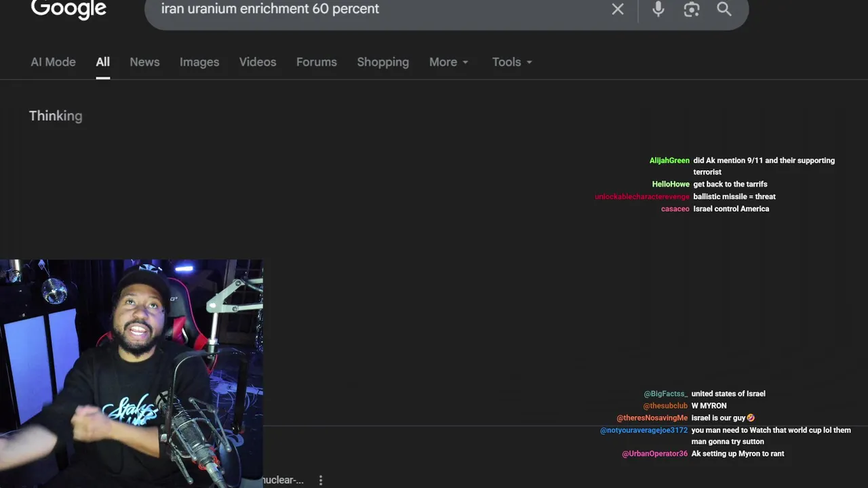
Task: Expand the More dropdown
Action: pyautogui.click(x=449, y=62)
